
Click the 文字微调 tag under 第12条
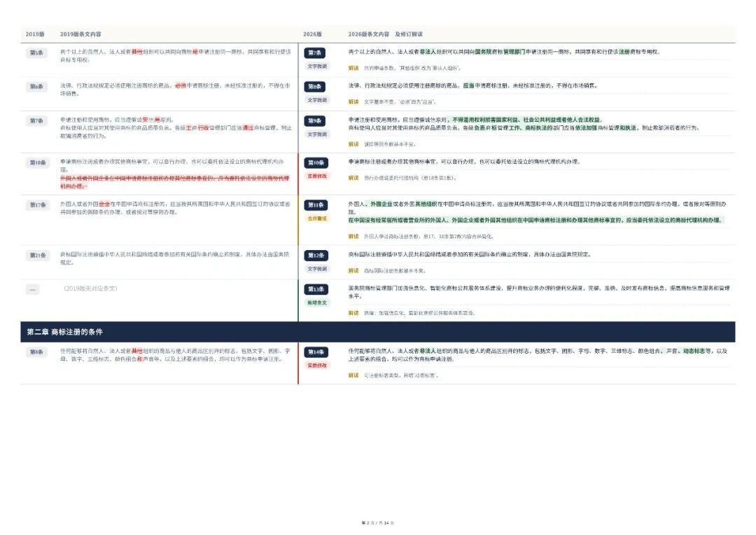point(317,269)
